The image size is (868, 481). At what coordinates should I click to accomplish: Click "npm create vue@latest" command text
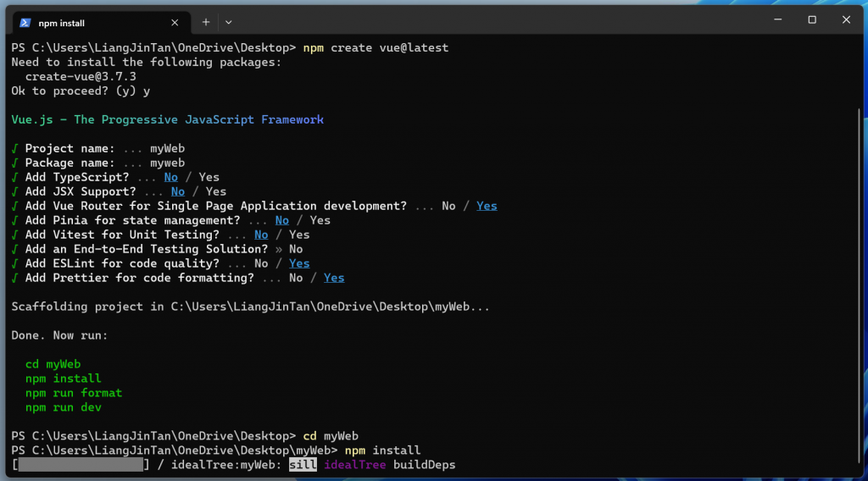(376, 47)
